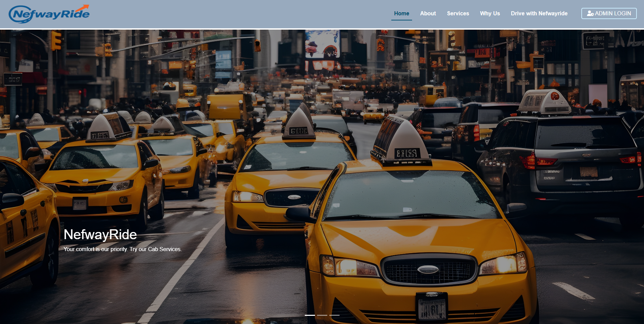Open the Services menu item
The image size is (644, 324).
[x=458, y=14]
